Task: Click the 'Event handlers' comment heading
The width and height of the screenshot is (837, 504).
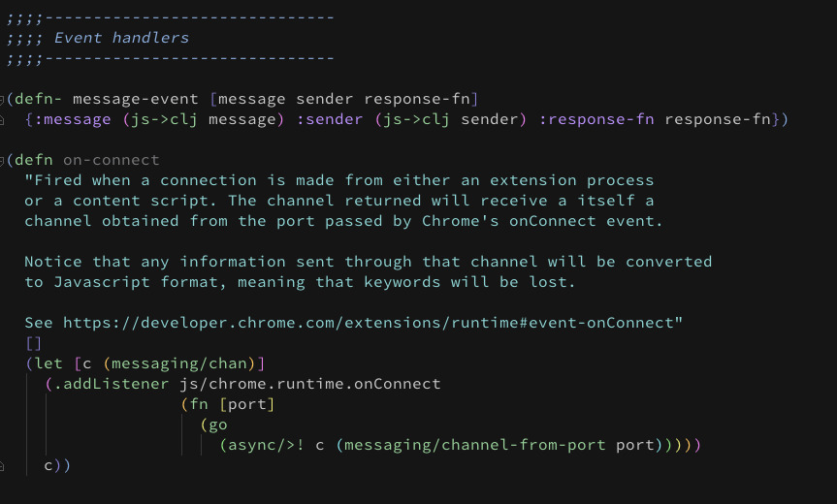Action: [121, 38]
